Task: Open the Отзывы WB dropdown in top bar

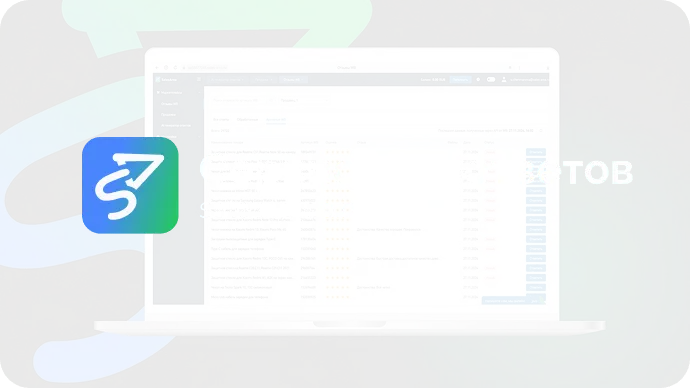Action: point(293,80)
